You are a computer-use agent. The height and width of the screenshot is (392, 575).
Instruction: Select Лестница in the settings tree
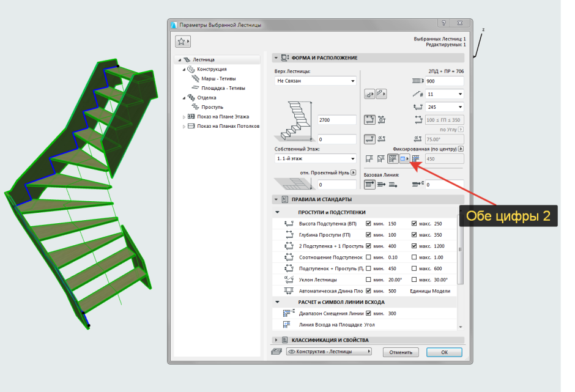coord(204,59)
